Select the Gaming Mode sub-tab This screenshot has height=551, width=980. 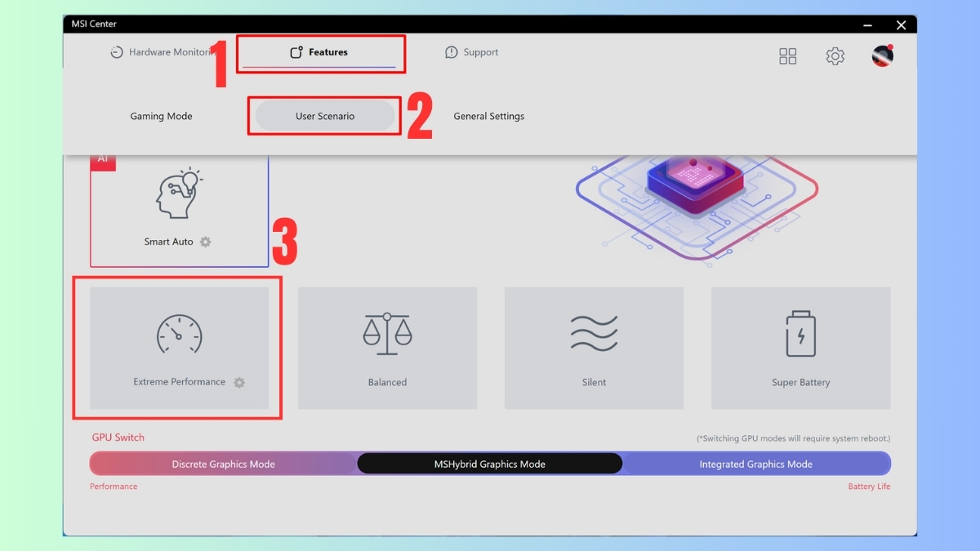(161, 116)
